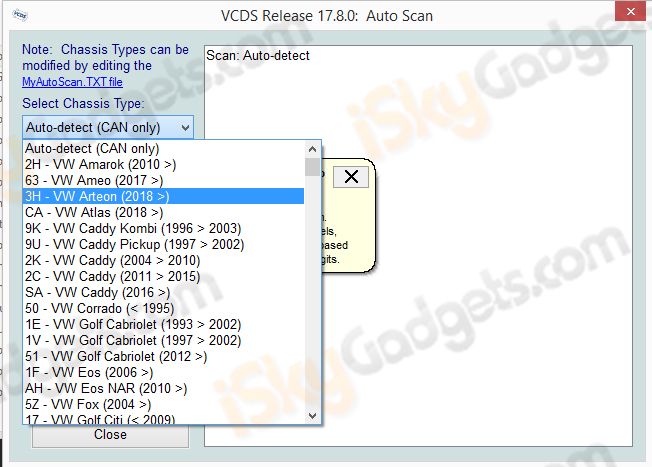Select 3H - VW Arteon (2018 >)
Screen dimensions: 652x467
tap(163, 196)
